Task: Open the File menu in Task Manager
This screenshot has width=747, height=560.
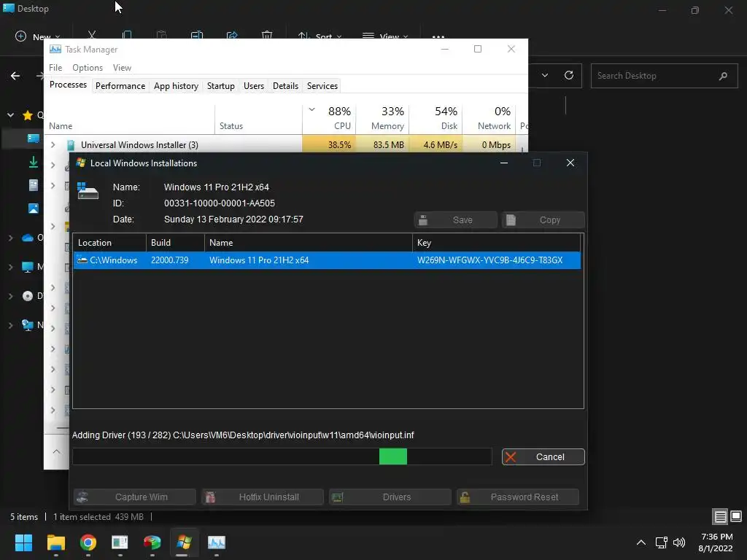Action: (55, 68)
